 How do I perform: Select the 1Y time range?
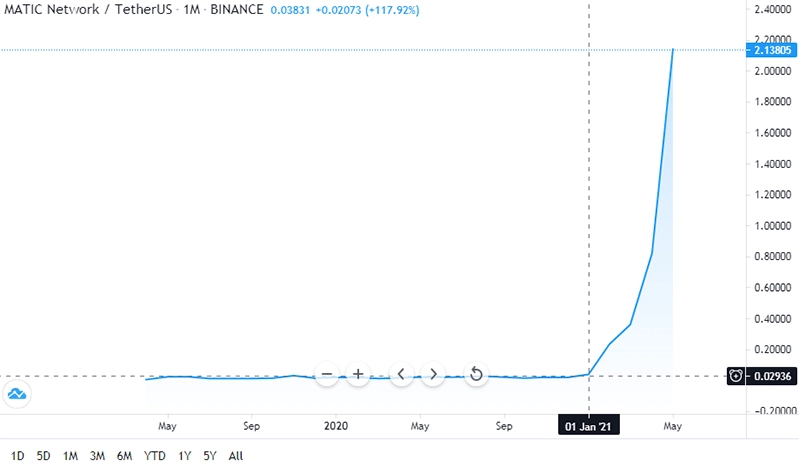tap(184, 456)
